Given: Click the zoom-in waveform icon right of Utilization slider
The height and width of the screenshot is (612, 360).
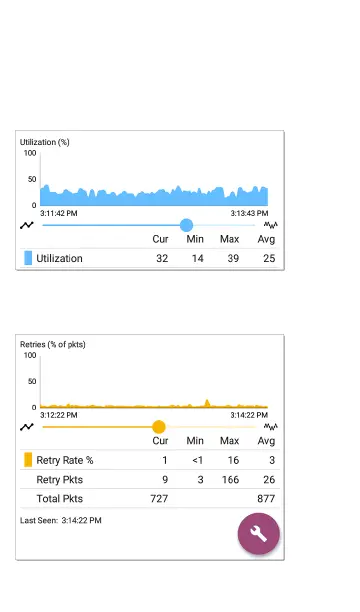Looking at the screenshot, I should coord(271,225).
